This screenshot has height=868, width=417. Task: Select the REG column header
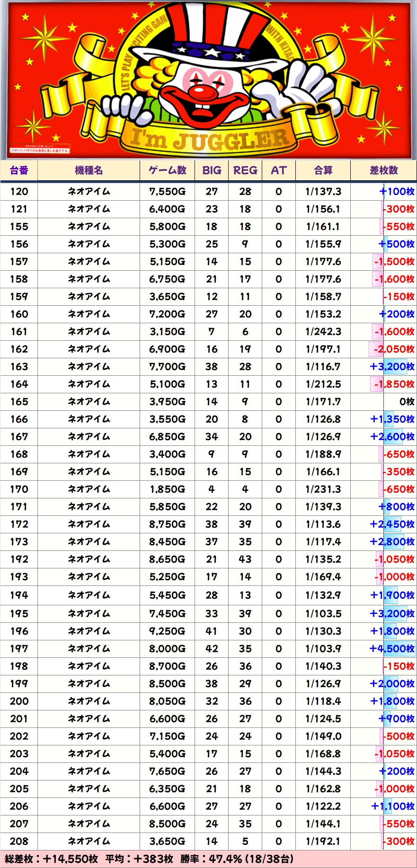point(245,170)
